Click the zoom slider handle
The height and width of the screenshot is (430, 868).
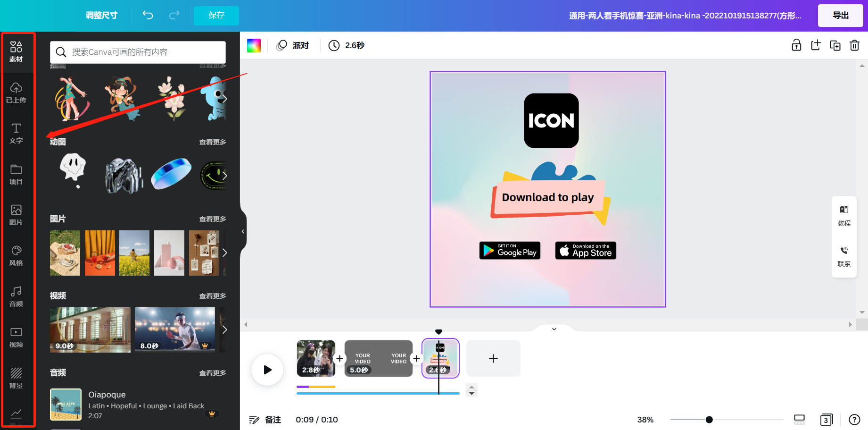[709, 420]
